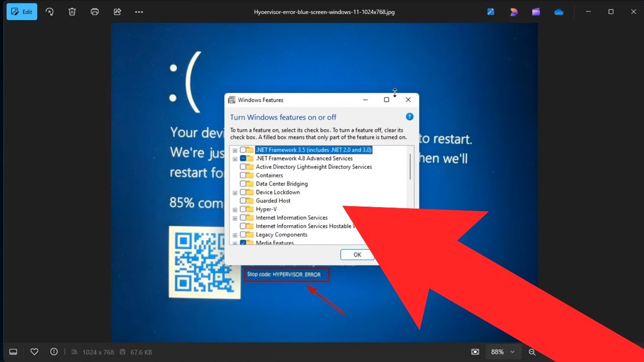
Task: Enable the Legacy Components checkbox
Action: click(243, 235)
